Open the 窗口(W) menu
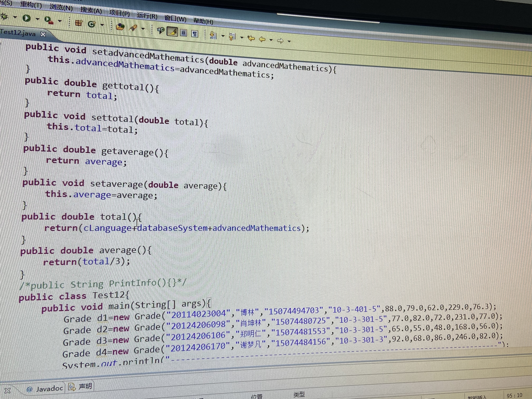This screenshot has height=399, width=532. [x=175, y=18]
